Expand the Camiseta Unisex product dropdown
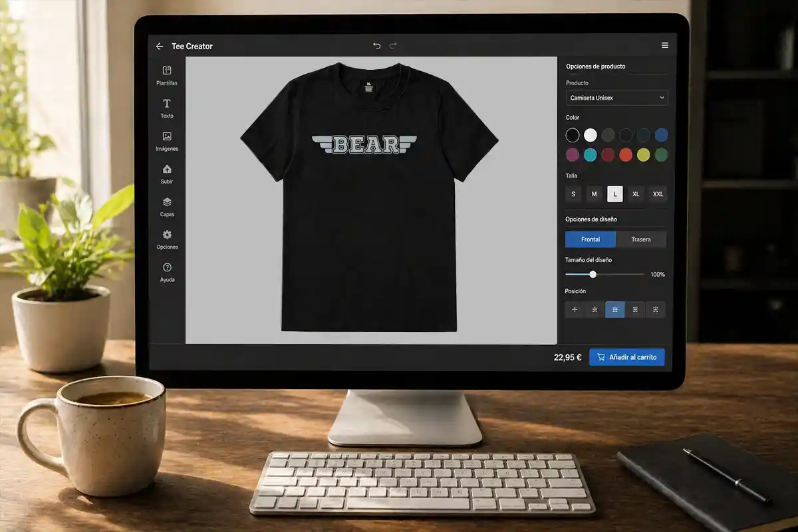Screen dimensions: 798x532 [x=616, y=98]
